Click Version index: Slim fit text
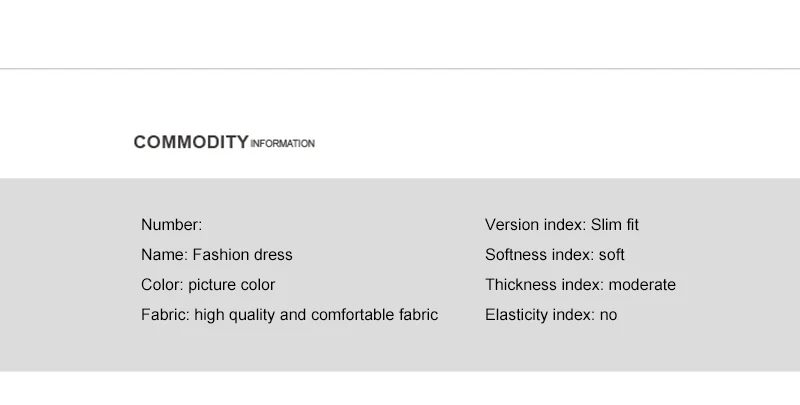 (x=562, y=224)
